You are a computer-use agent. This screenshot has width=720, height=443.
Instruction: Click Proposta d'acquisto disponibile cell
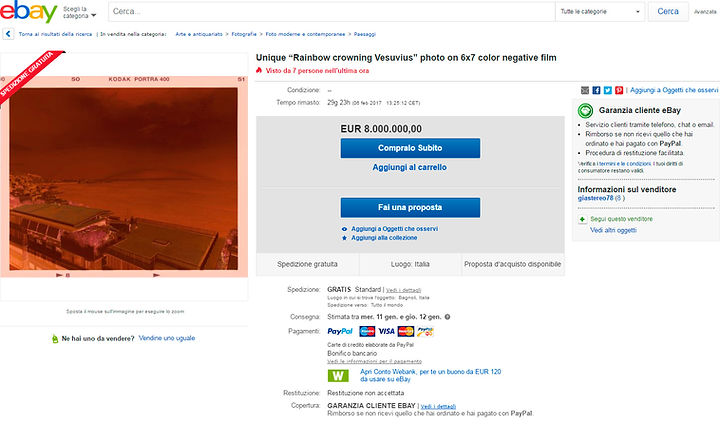(x=512, y=264)
